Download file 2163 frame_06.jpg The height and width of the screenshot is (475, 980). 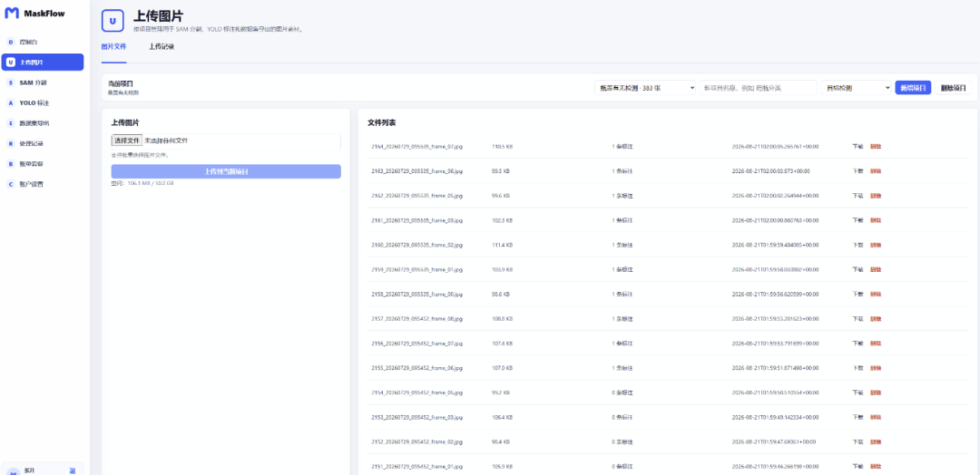(857, 171)
